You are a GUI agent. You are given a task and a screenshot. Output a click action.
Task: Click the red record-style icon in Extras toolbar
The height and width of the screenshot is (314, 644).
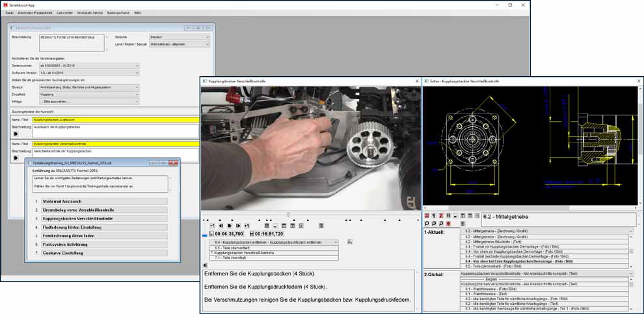(448, 223)
